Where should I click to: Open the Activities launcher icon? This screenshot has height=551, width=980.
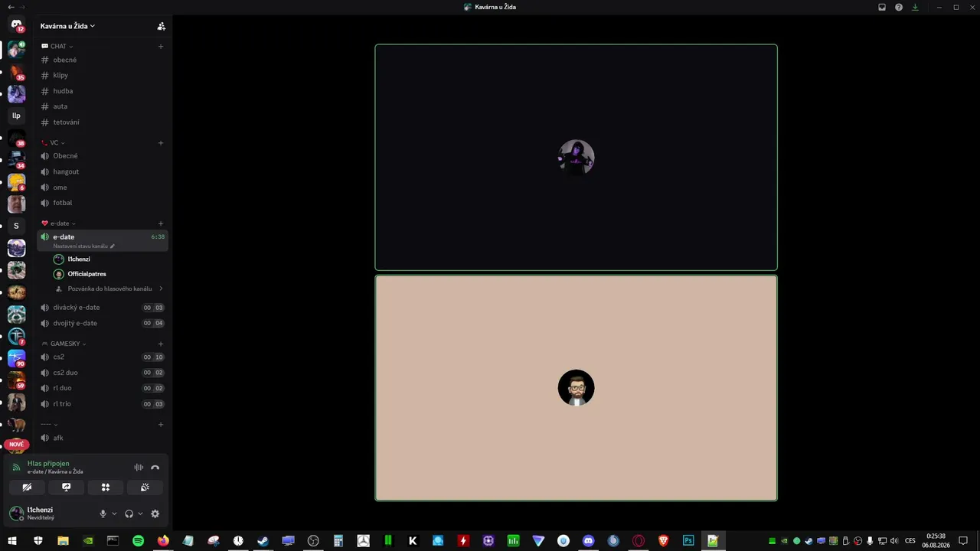(106, 487)
